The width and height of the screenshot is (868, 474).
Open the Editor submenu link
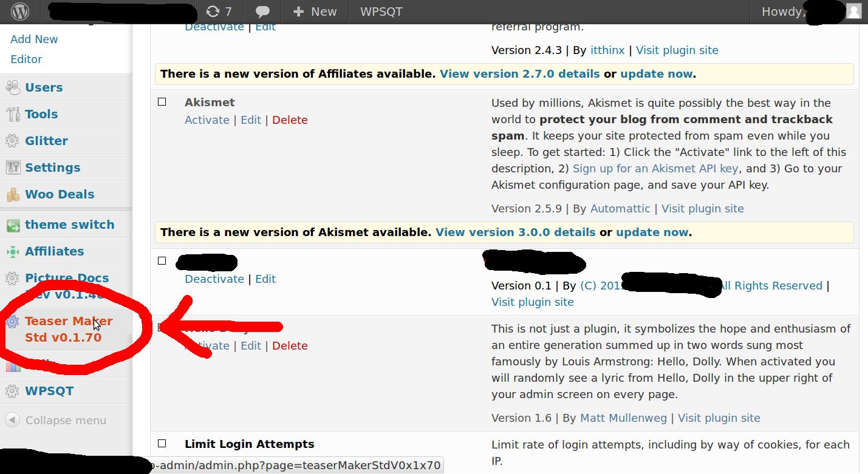tap(26, 59)
